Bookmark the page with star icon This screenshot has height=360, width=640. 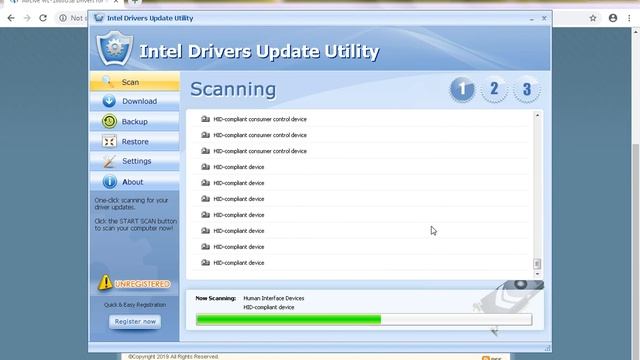click(593, 18)
